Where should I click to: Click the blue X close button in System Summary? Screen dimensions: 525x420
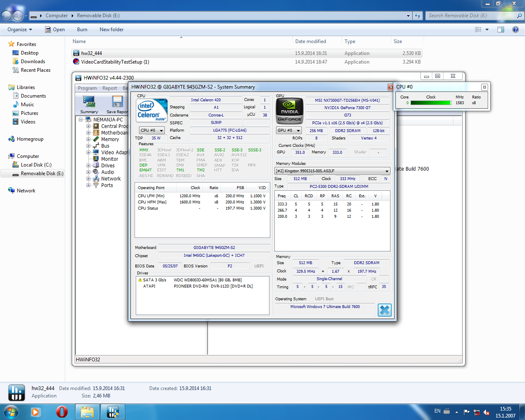384,310
